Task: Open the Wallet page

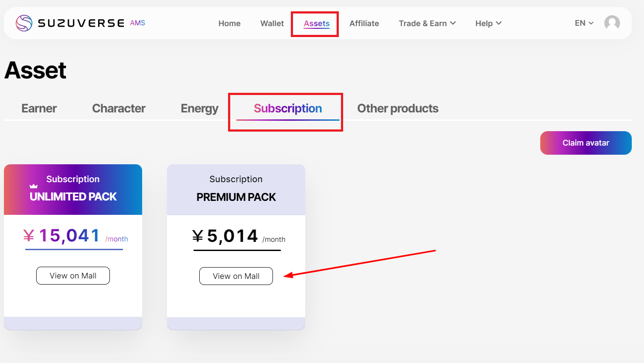Action: click(x=272, y=24)
